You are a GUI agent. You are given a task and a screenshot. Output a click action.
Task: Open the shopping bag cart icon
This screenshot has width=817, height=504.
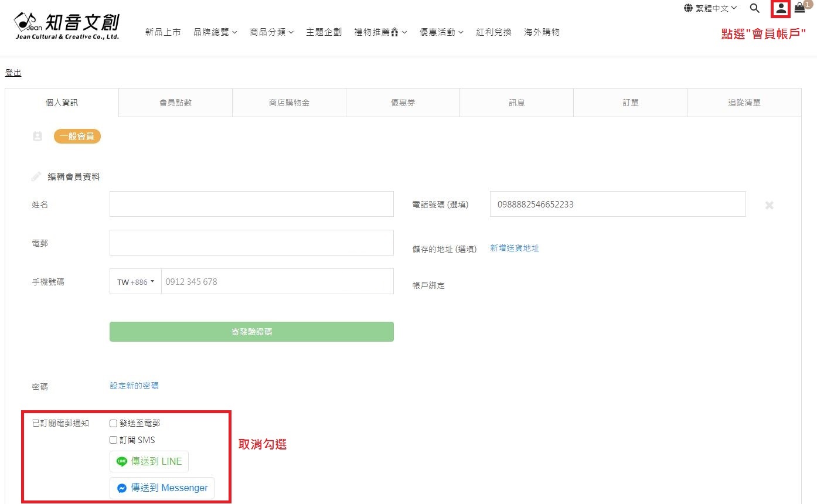tap(799, 8)
